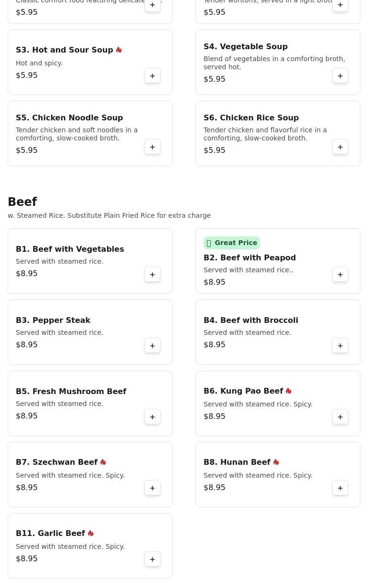Click plus for B6. Kung Pao Beef
The image size is (368, 588).
point(340,417)
